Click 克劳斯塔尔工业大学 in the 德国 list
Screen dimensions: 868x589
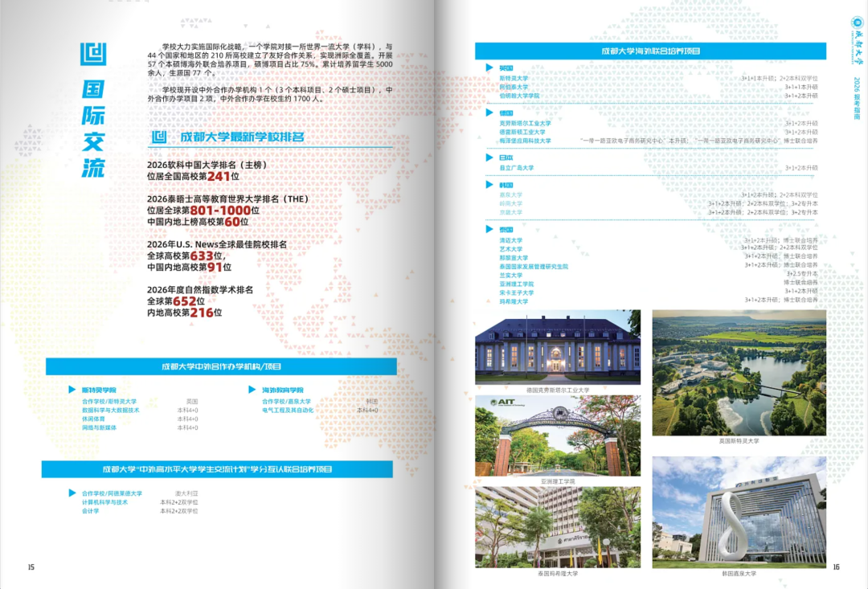coord(526,124)
